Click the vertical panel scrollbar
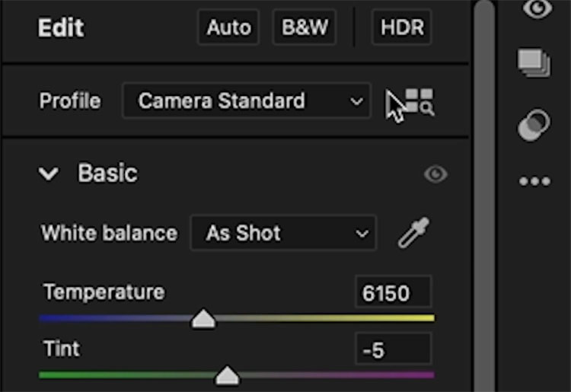The height and width of the screenshot is (392, 571). [484, 196]
